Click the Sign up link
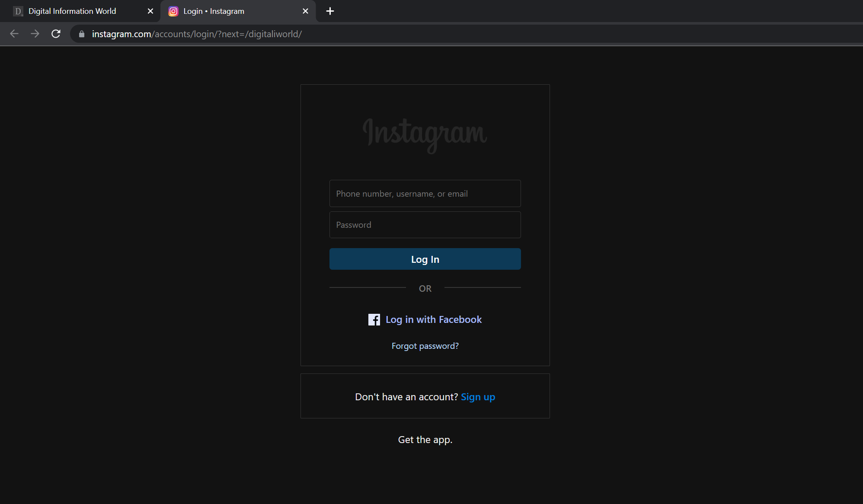 click(478, 397)
